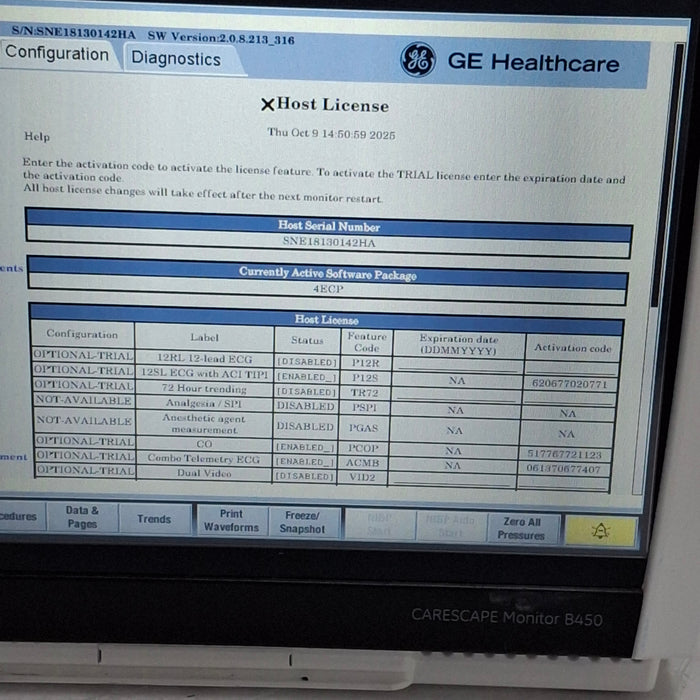The width and height of the screenshot is (700, 700).
Task: Toggle [DISABLED] status for 72 Hour trending
Action: point(307,392)
